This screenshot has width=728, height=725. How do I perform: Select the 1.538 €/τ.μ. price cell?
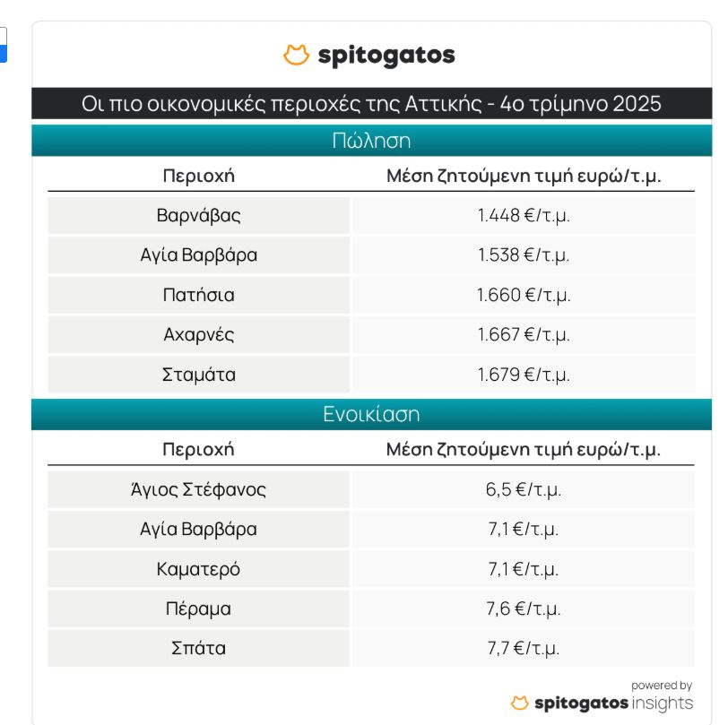tap(524, 255)
